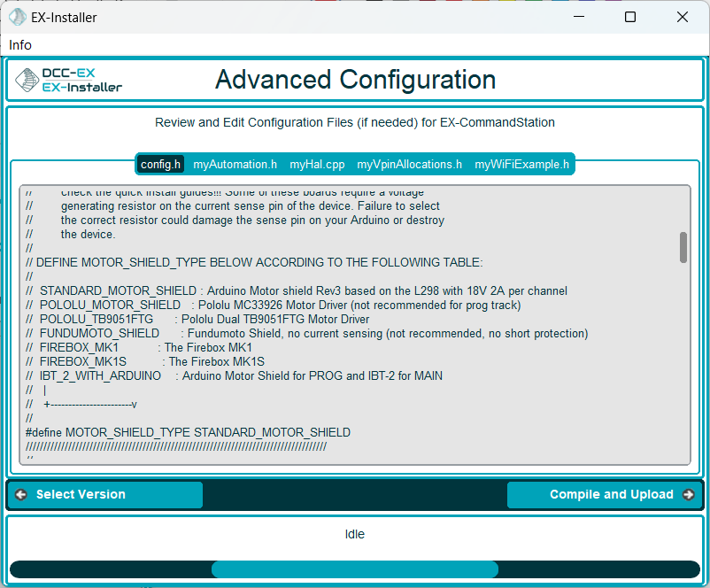Screen dimensions: 710x588
Task: Select the config.h tab
Action: pos(160,164)
